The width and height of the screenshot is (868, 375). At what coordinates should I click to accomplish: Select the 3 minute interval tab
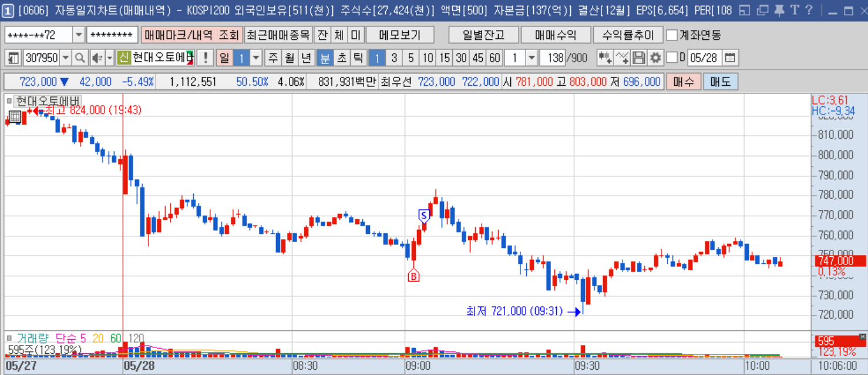[x=394, y=58]
